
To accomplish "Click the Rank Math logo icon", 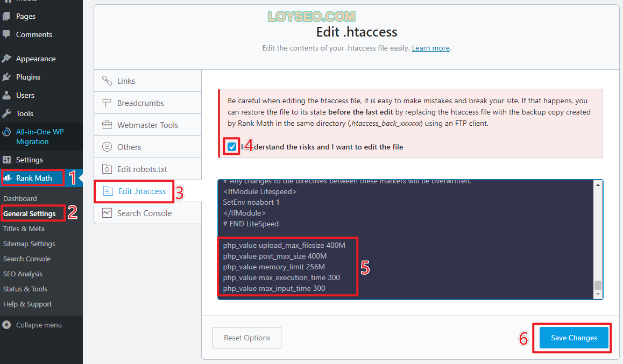I will (8, 178).
